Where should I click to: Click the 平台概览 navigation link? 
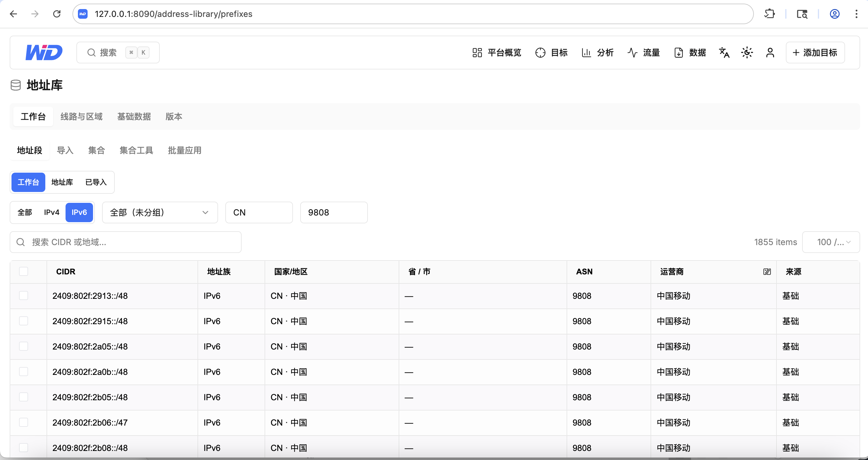coord(497,53)
